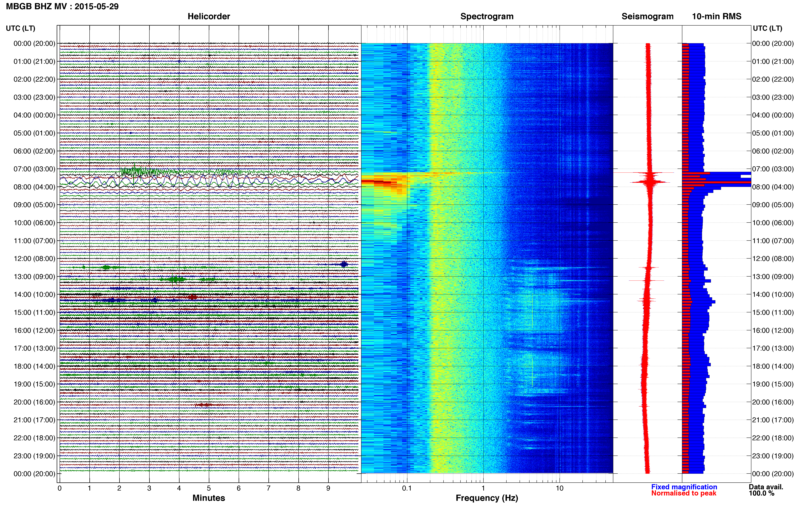The height and width of the screenshot is (508, 812).
Task: Click the 00:00 (20:00) top label on helicorder axis
Action: click(34, 43)
